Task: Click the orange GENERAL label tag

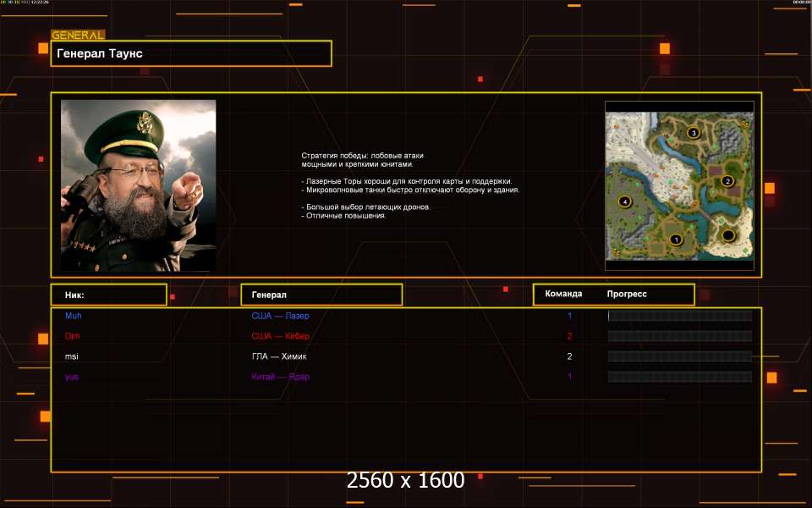Action: click(78, 36)
